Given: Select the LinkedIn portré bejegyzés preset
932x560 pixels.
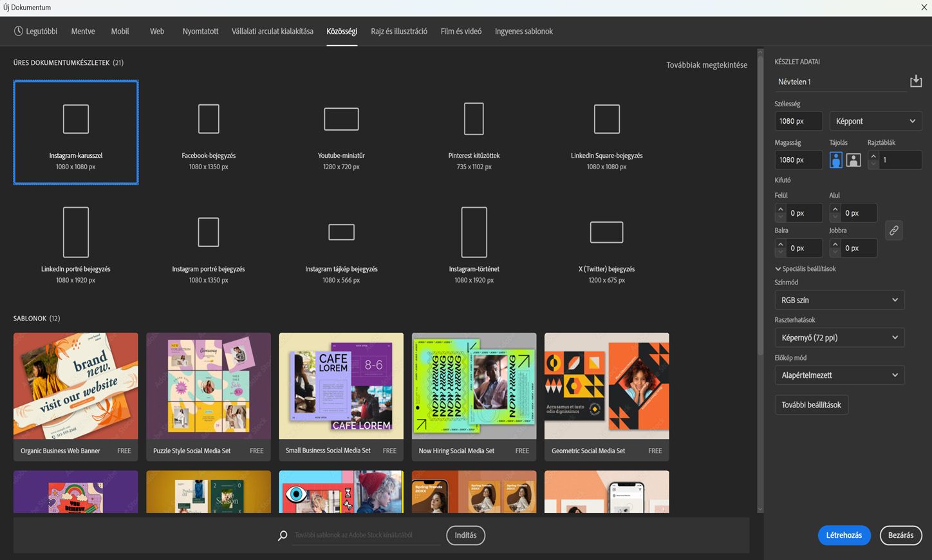Looking at the screenshot, I should click(76, 245).
